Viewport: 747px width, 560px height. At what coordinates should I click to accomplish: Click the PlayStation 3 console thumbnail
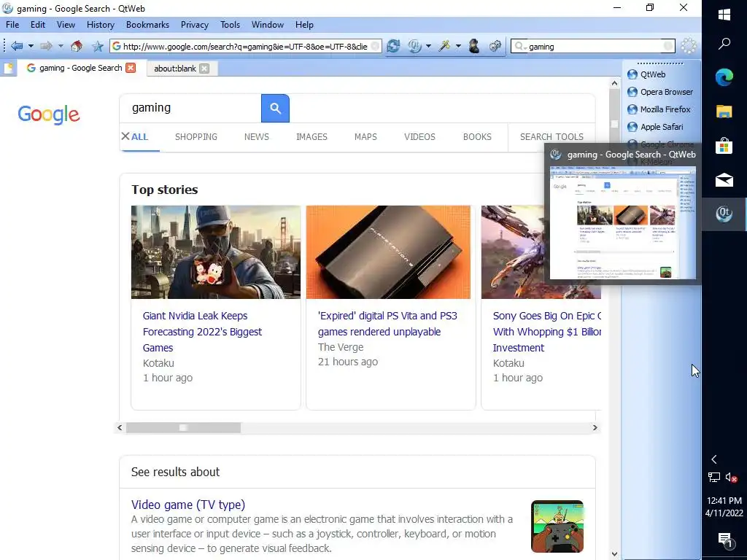388,252
